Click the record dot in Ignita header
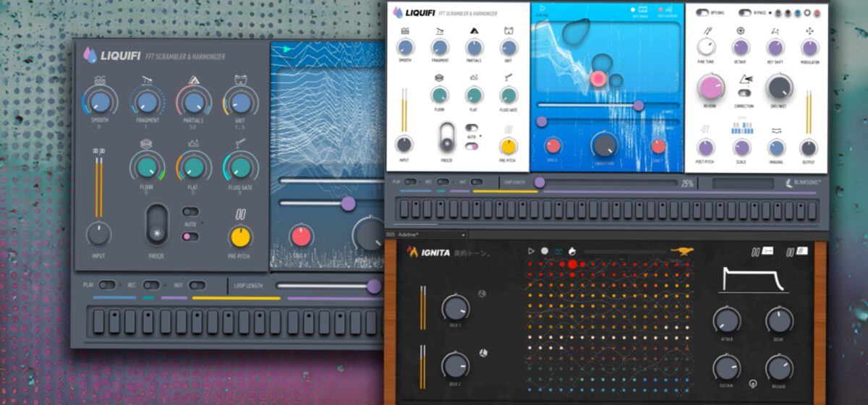This screenshot has height=405, width=868. (x=545, y=251)
